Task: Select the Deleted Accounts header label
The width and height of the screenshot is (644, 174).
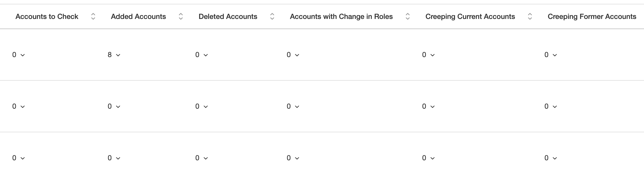Action: tap(228, 16)
